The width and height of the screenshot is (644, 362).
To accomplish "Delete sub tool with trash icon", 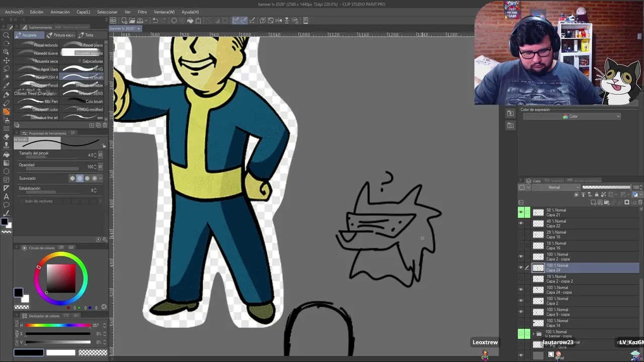I will click(104, 125).
